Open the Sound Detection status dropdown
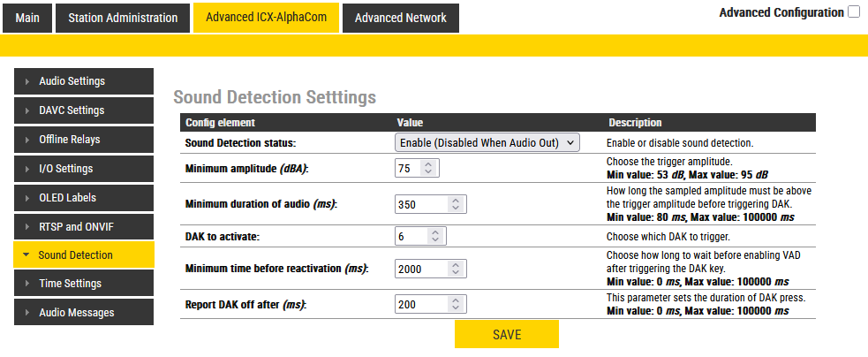This screenshot has height=357, width=868. 487,142
